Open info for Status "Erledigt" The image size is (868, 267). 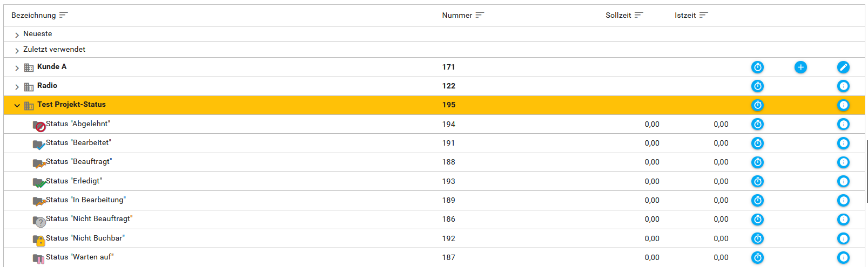pos(843,182)
